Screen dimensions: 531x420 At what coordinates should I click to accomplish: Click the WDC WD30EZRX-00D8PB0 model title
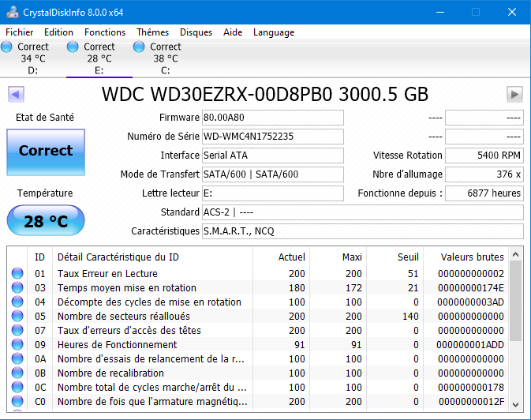point(265,94)
